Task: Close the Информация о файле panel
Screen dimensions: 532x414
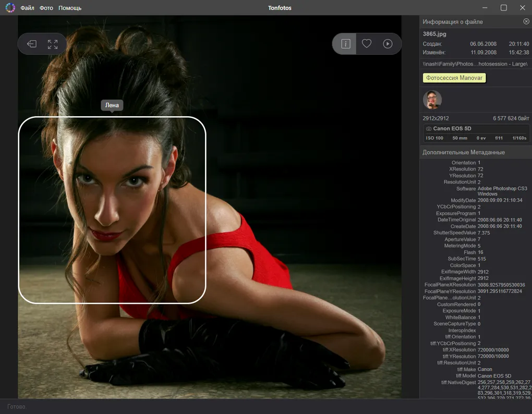Action: 526,21
